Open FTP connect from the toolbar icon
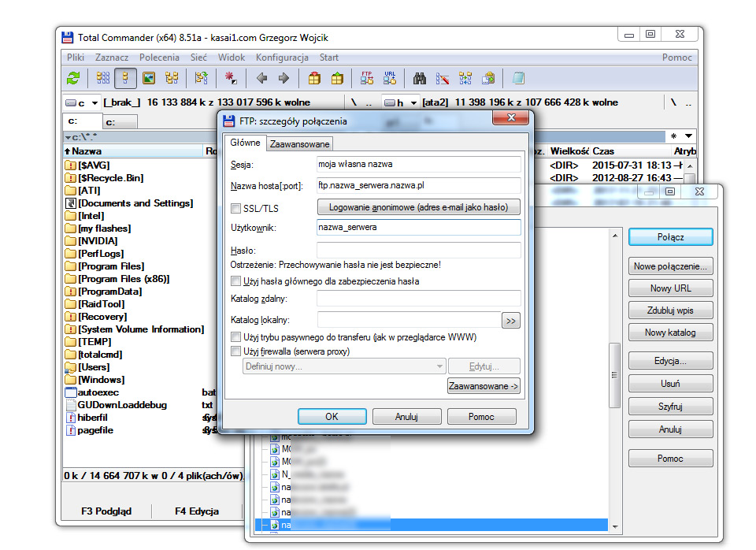Image resolution: width=756 pixels, height=550 pixels. (x=367, y=78)
